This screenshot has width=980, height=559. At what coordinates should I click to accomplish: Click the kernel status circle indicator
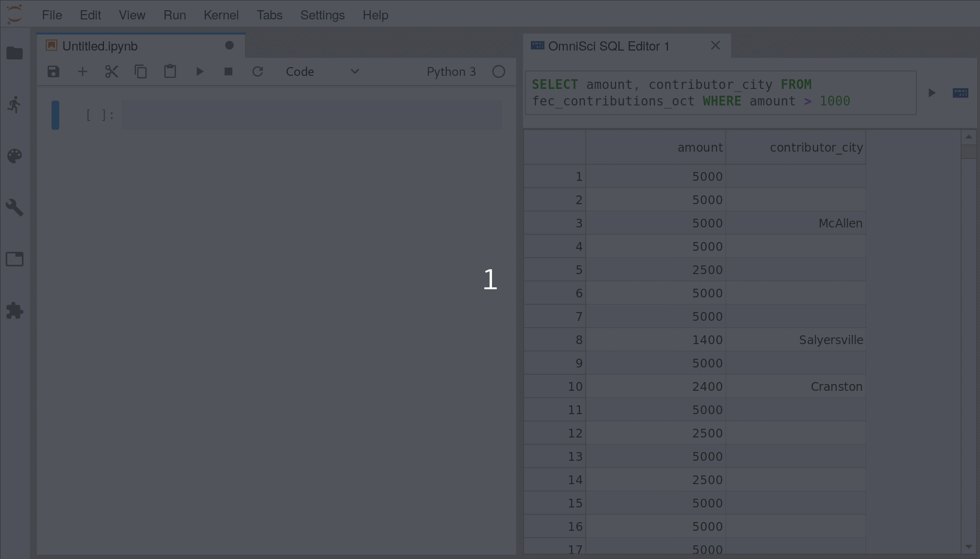pyautogui.click(x=498, y=72)
